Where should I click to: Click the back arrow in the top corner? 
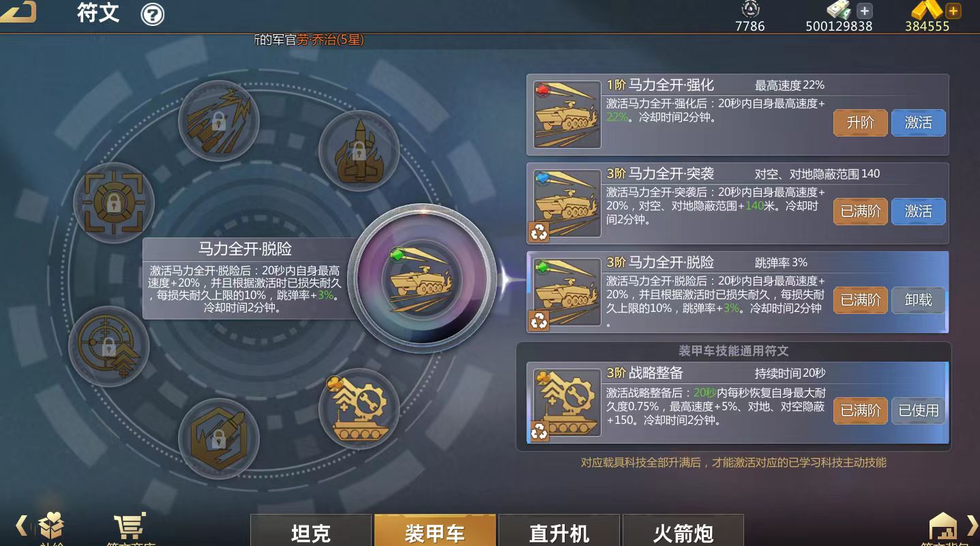[18, 11]
